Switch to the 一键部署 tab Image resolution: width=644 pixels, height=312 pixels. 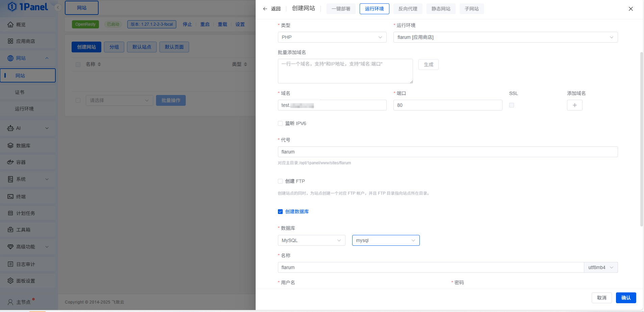[x=341, y=9]
